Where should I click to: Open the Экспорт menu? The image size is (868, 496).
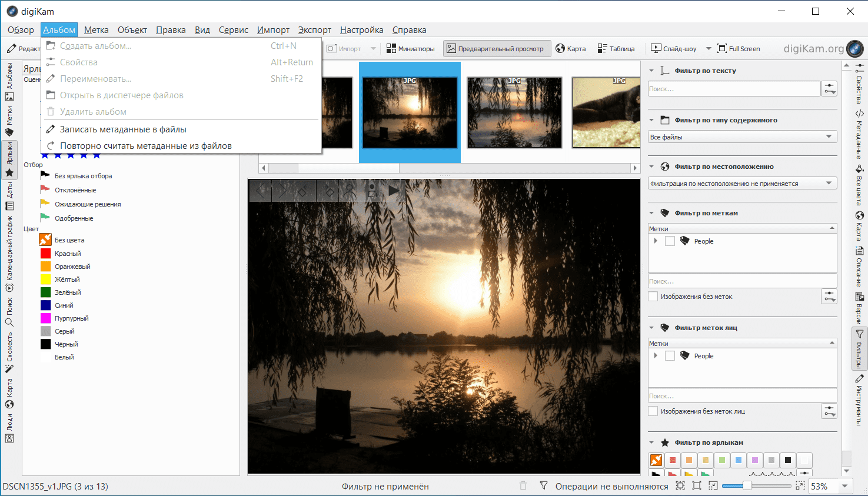point(315,30)
